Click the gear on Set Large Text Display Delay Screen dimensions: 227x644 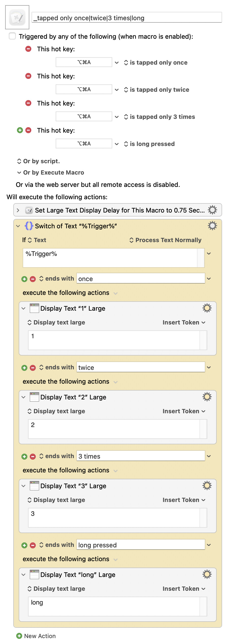[212, 210]
